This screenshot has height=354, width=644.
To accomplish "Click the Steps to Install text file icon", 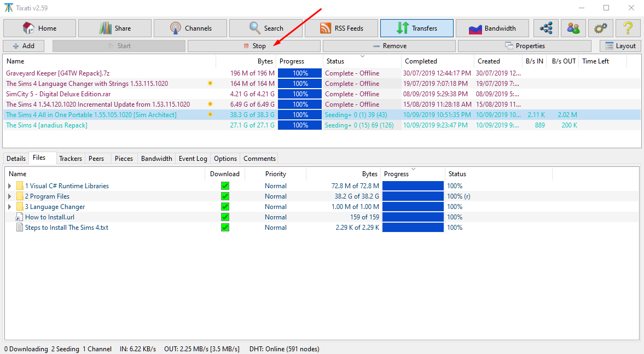I will pyautogui.click(x=19, y=227).
